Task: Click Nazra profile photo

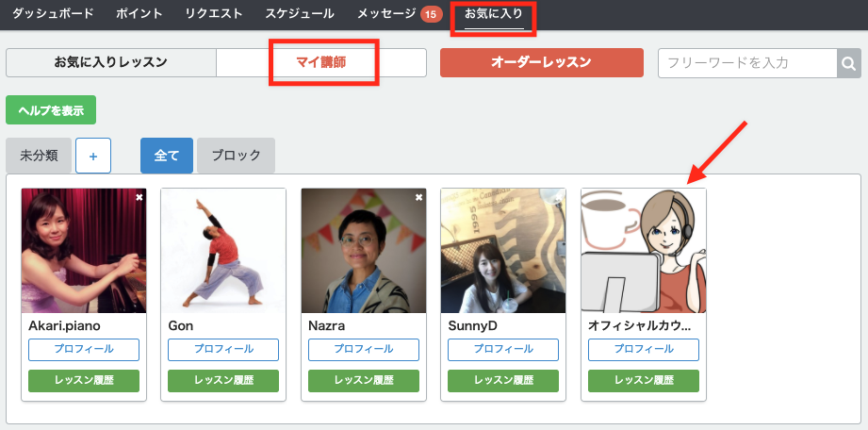Action: coord(364,251)
